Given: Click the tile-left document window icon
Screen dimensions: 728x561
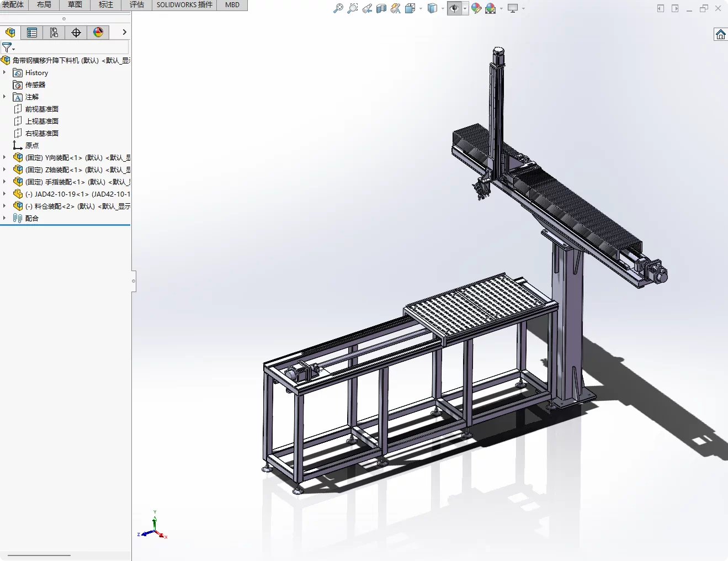Looking at the screenshot, I should pos(661,8).
